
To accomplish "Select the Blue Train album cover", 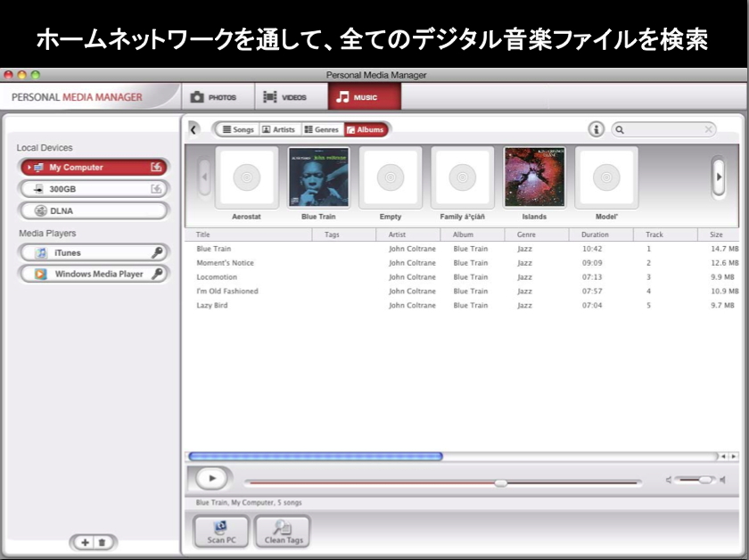I will (318, 177).
